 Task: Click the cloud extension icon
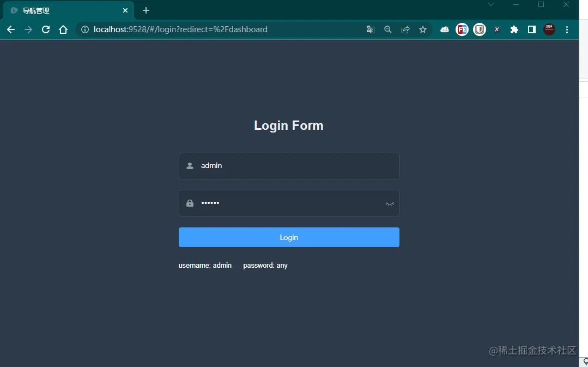(x=444, y=29)
